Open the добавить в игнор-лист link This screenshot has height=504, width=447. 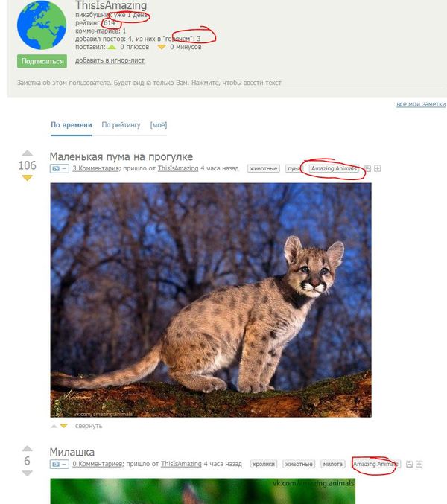(x=110, y=60)
